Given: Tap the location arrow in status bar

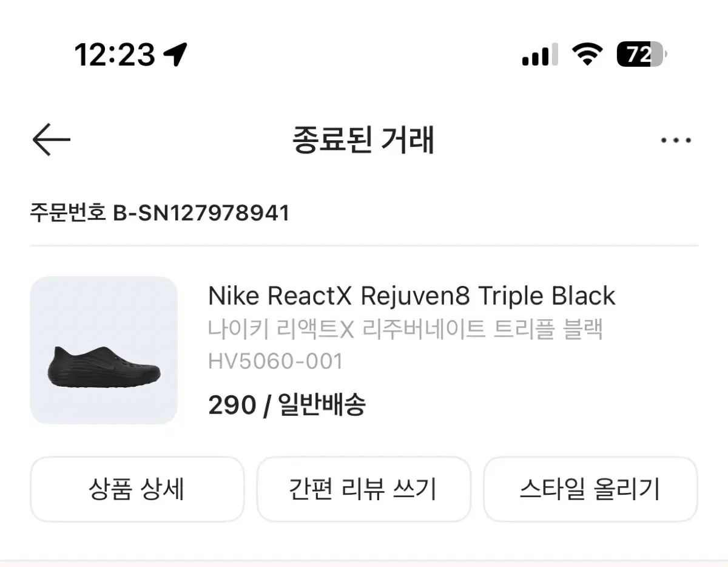Looking at the screenshot, I should pyautogui.click(x=175, y=55).
